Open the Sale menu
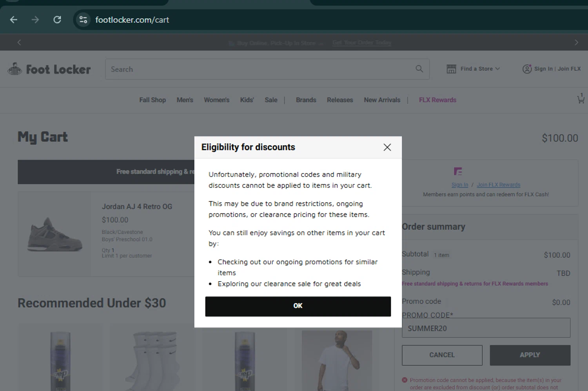 (x=271, y=100)
